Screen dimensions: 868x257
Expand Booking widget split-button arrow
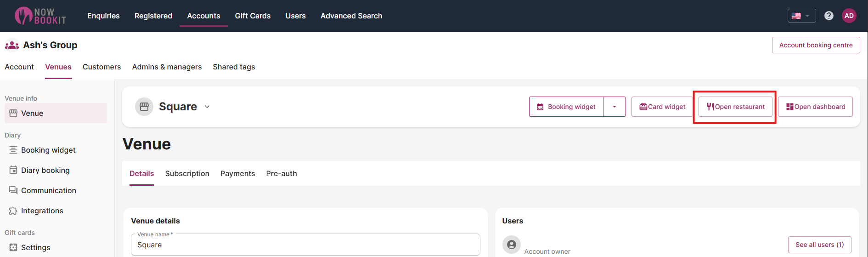click(x=614, y=107)
